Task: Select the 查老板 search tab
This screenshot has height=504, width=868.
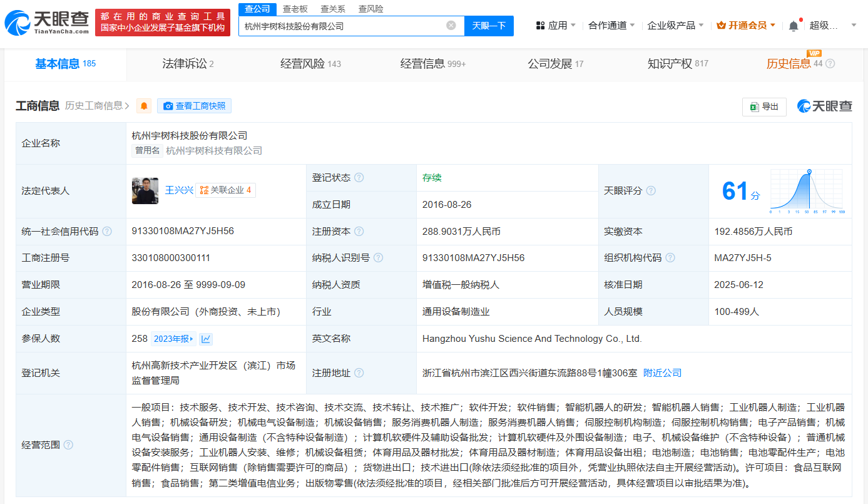Action: [295, 9]
